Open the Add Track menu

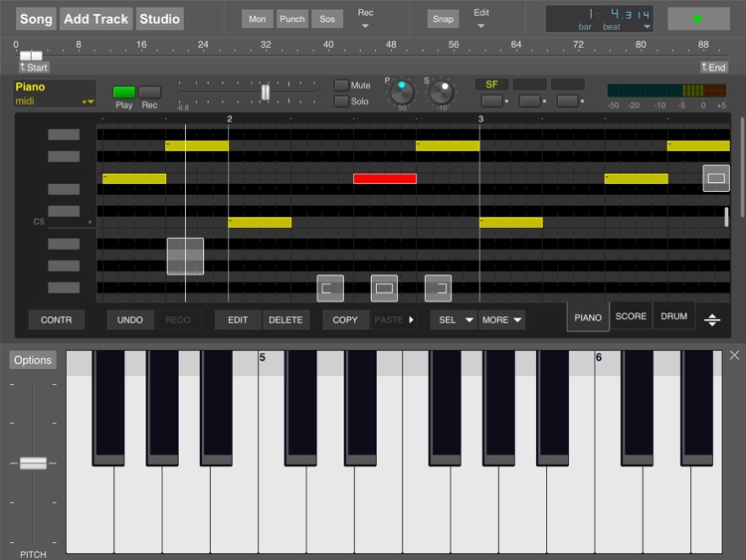coord(95,19)
